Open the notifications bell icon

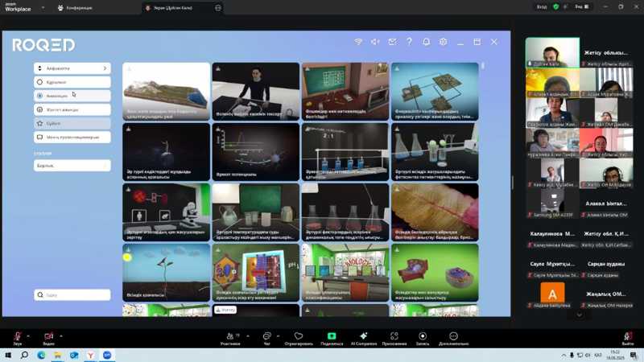426,42
